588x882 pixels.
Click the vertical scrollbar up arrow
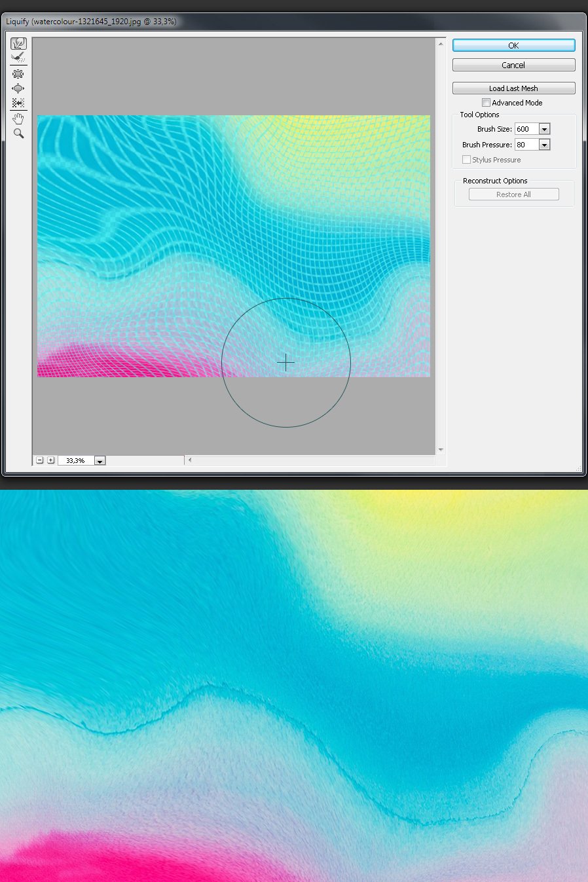(441, 43)
